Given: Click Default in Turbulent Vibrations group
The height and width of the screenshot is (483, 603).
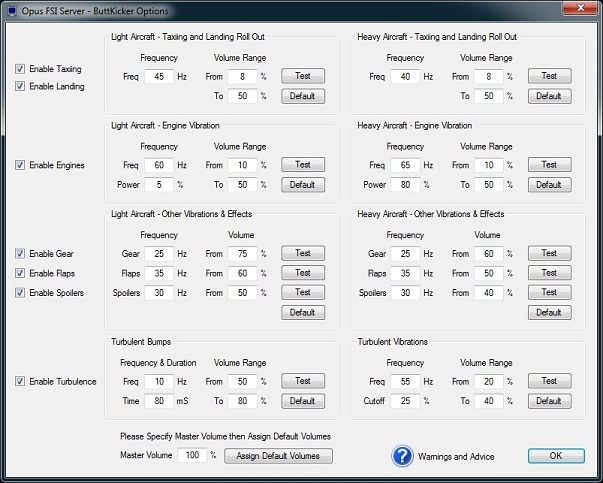Looking at the screenshot, I should pos(549,401).
